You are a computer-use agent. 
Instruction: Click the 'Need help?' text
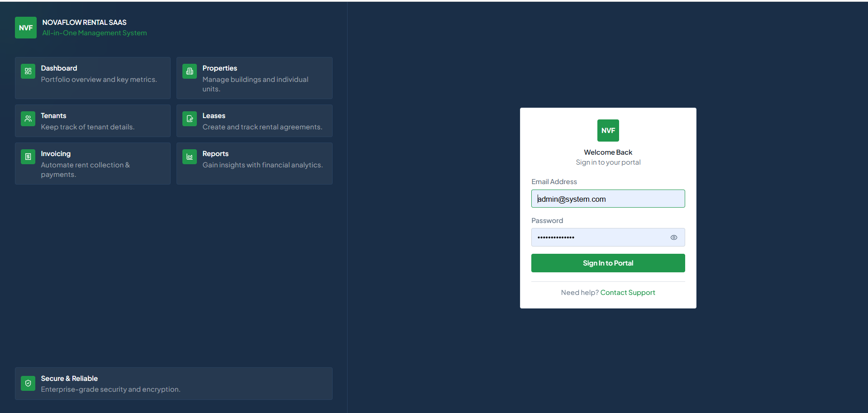pyautogui.click(x=580, y=293)
